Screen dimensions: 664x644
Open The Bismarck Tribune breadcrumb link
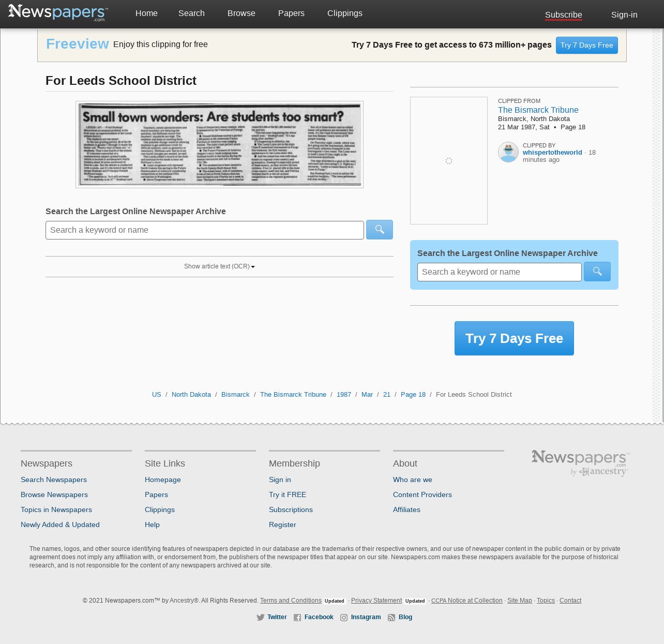tap(293, 395)
